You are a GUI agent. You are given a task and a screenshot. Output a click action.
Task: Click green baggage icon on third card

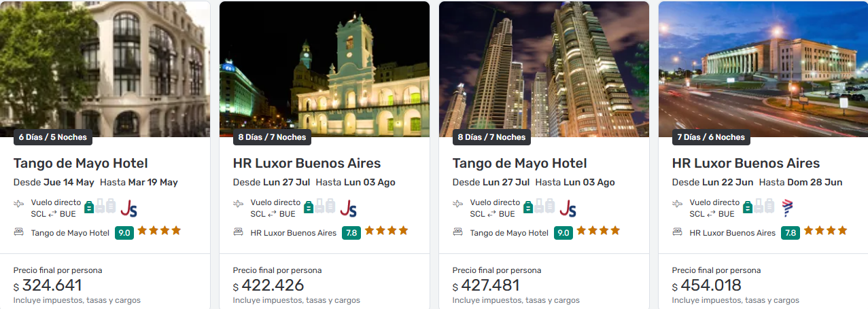click(x=528, y=206)
